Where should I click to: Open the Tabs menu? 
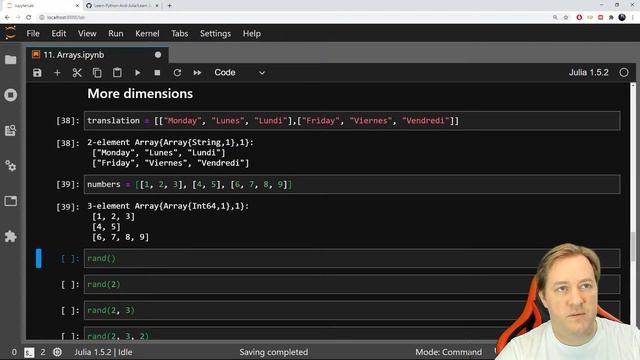click(180, 33)
